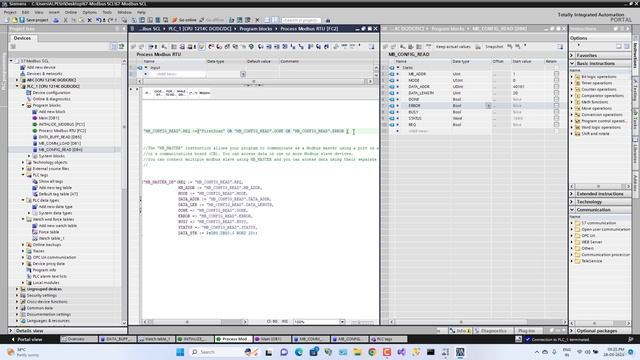640x360 pixels.
Task: Expand the Technology section in Instructions
Action: pos(572,202)
